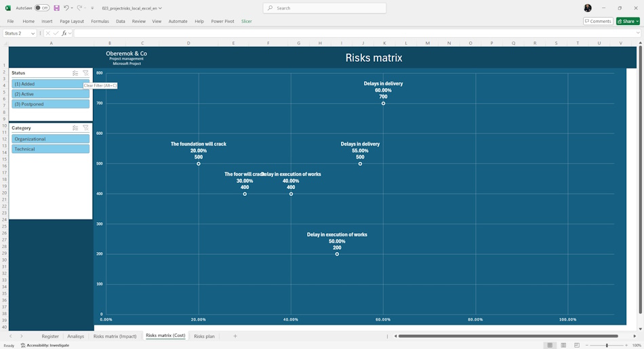Screen dimensions: 644x349
Task: Click the Undo arrow icon
Action: click(x=66, y=8)
